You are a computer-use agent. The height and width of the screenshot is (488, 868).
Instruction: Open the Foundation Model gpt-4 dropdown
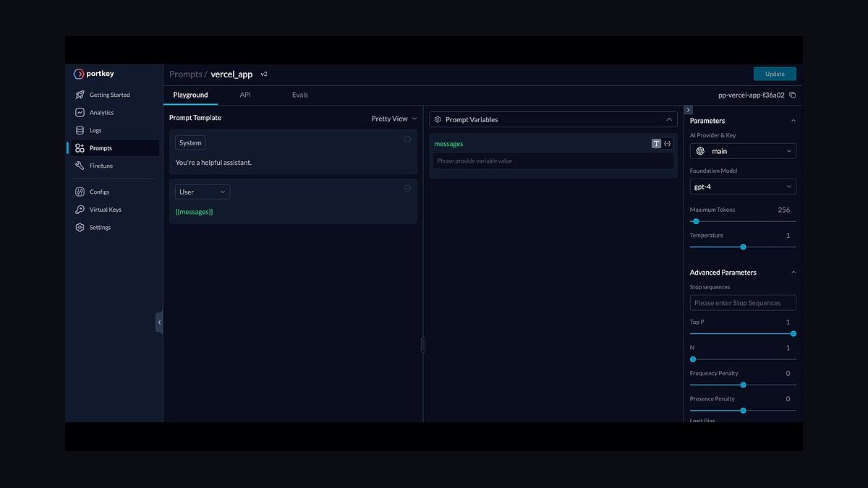coord(743,187)
